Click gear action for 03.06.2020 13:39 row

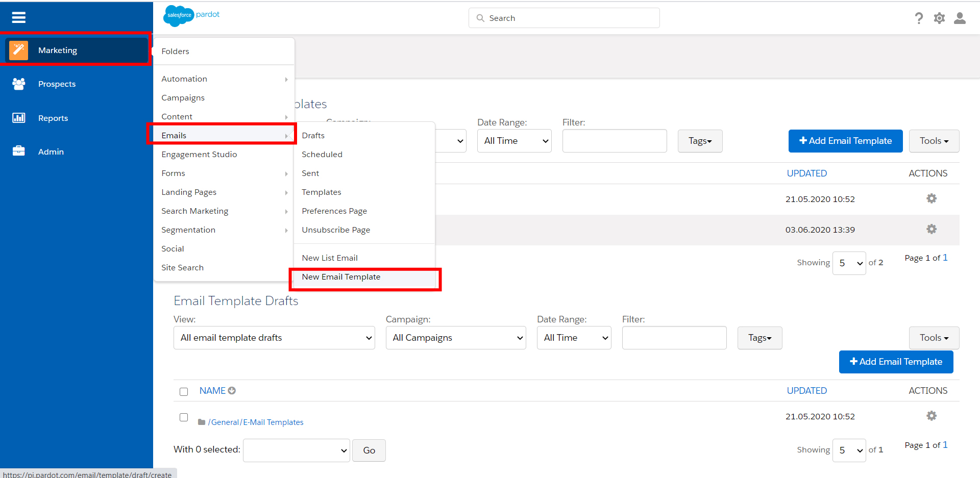tap(932, 229)
